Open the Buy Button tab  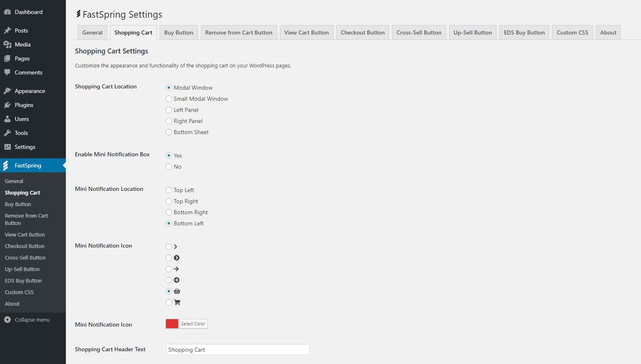179,32
